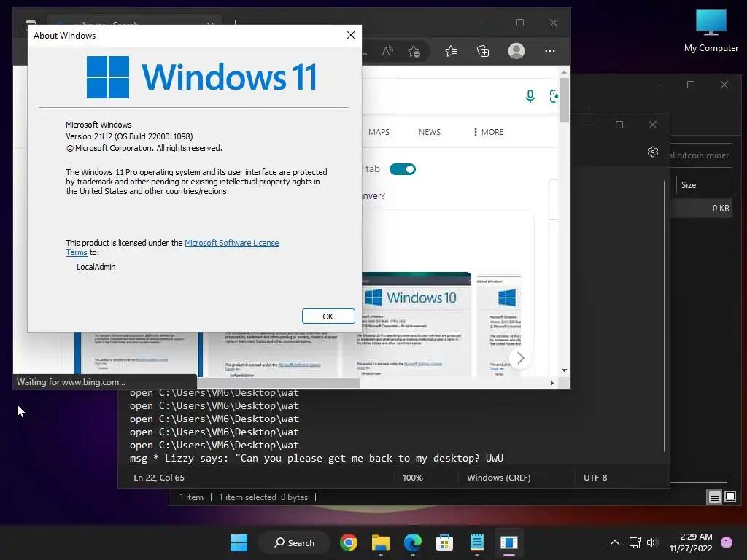747x560 pixels.
Task: Open Google Chrome from taskbar
Action: point(348,542)
